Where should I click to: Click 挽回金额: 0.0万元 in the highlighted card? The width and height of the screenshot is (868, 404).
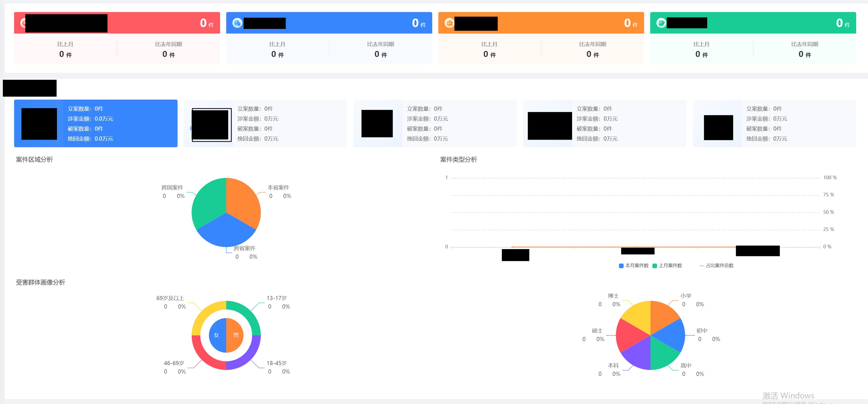tap(90, 139)
